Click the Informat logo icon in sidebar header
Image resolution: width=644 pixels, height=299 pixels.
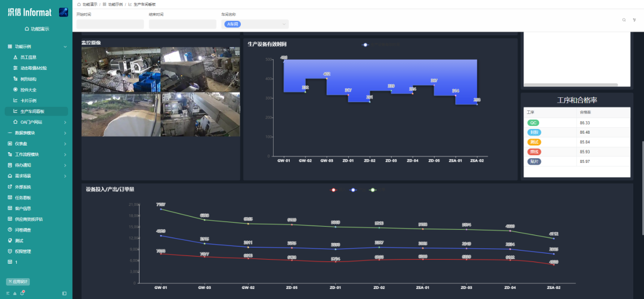point(63,12)
